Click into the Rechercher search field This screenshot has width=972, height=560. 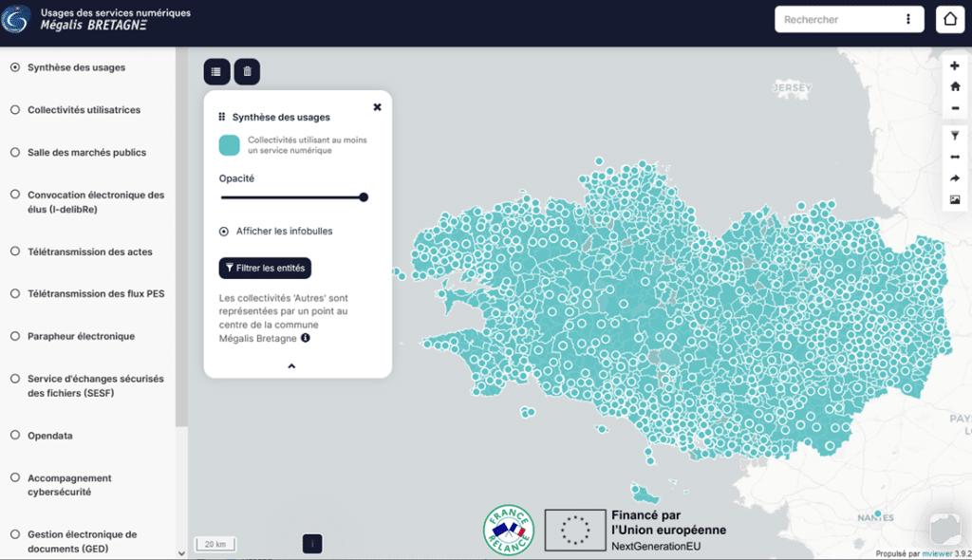click(x=837, y=19)
